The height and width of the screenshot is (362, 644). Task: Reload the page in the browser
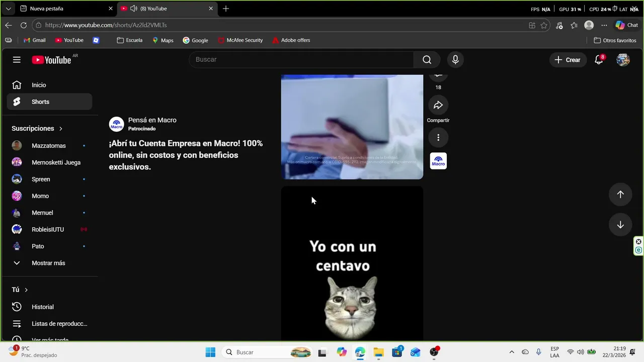point(24,25)
